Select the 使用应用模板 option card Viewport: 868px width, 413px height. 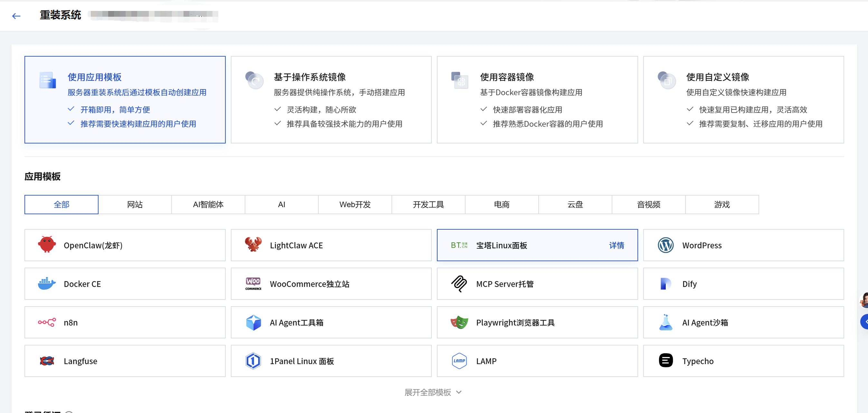coord(125,100)
